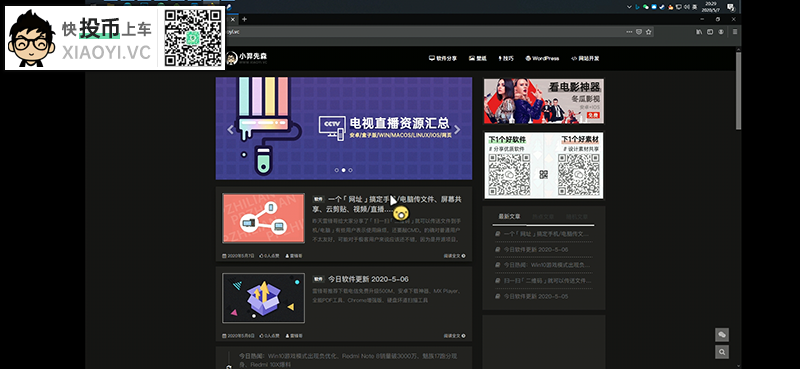Viewport: 800px width, 369px height.
Task: Select the third carousel indicator dot
Action: (350, 170)
